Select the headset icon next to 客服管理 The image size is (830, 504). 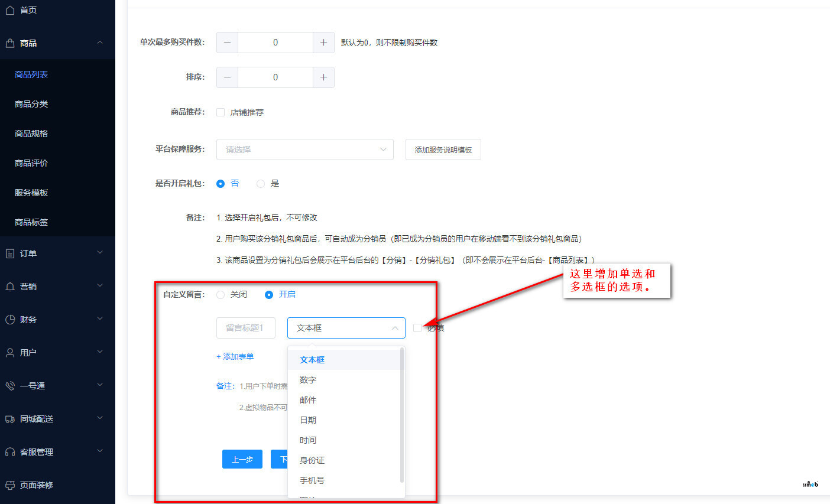coord(9,451)
